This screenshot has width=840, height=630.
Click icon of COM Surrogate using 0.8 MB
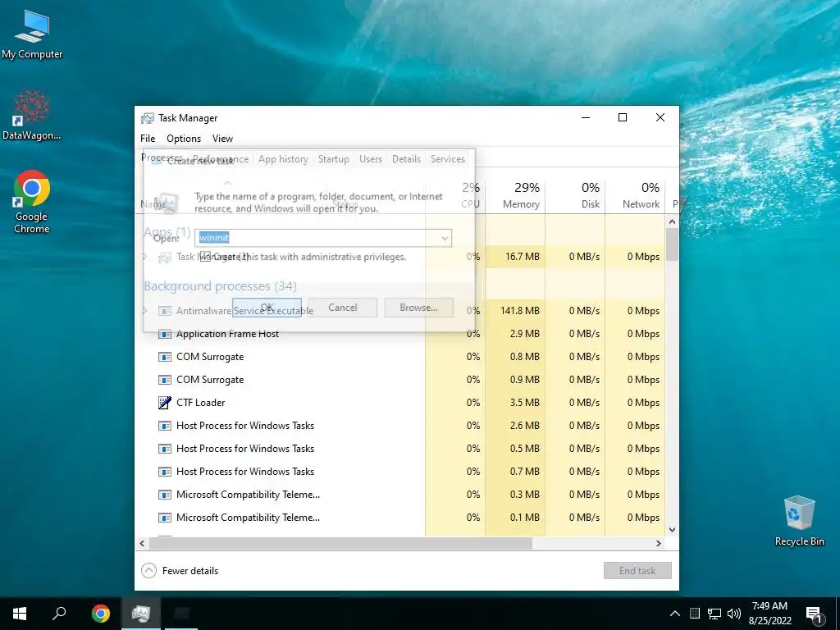[x=164, y=357]
